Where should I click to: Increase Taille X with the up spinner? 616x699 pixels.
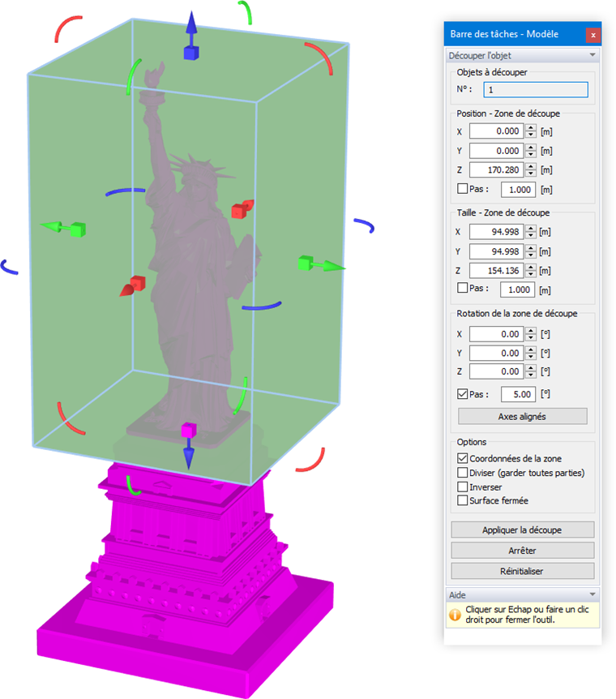point(530,228)
